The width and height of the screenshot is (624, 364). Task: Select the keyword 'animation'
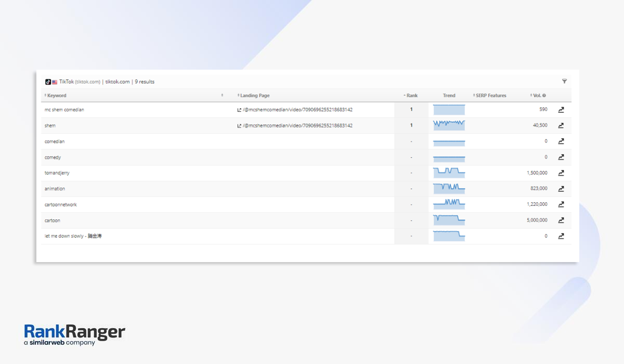[x=55, y=189]
